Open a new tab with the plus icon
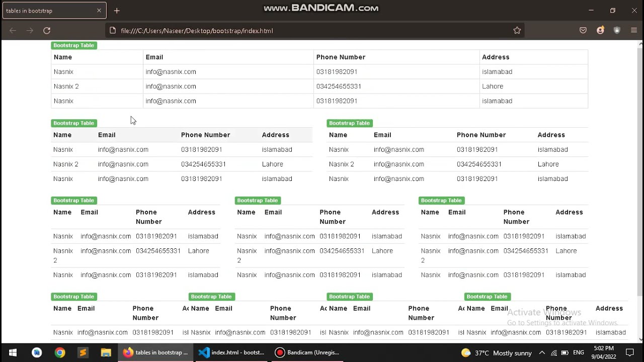The width and height of the screenshot is (644, 362). 117,11
